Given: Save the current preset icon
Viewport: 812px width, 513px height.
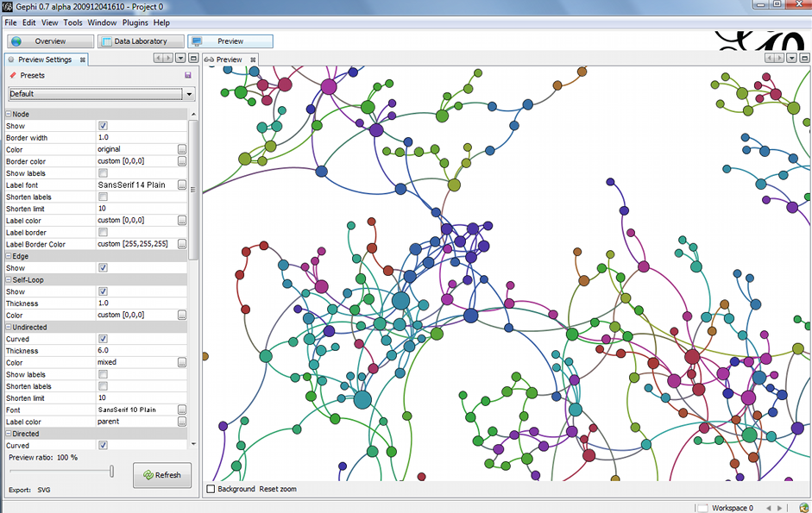Looking at the screenshot, I should click(x=188, y=75).
